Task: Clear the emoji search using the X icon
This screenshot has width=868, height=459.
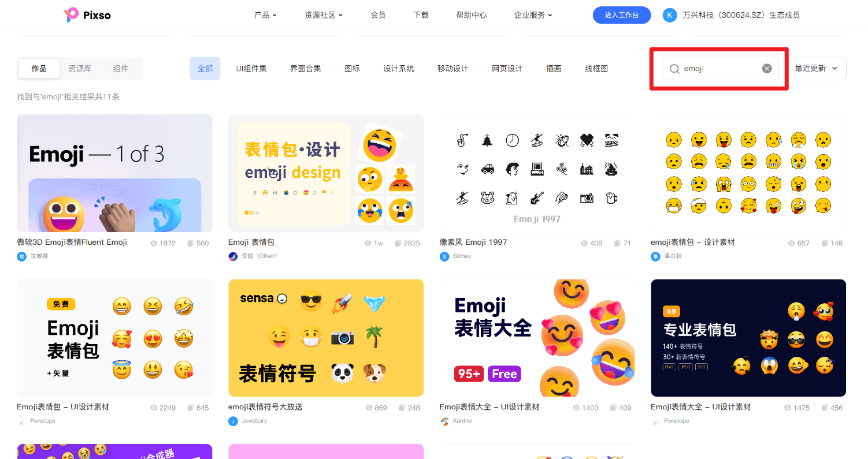Action: (767, 68)
